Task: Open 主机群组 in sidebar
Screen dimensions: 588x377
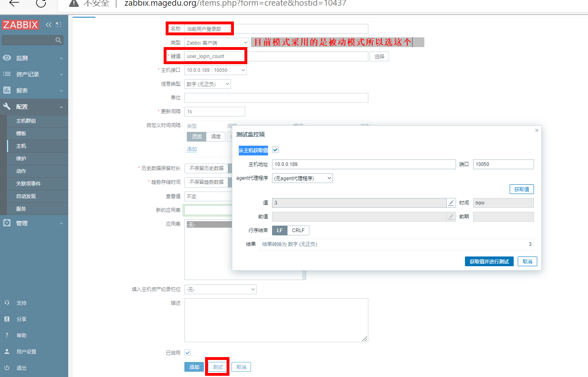Action: [26, 121]
